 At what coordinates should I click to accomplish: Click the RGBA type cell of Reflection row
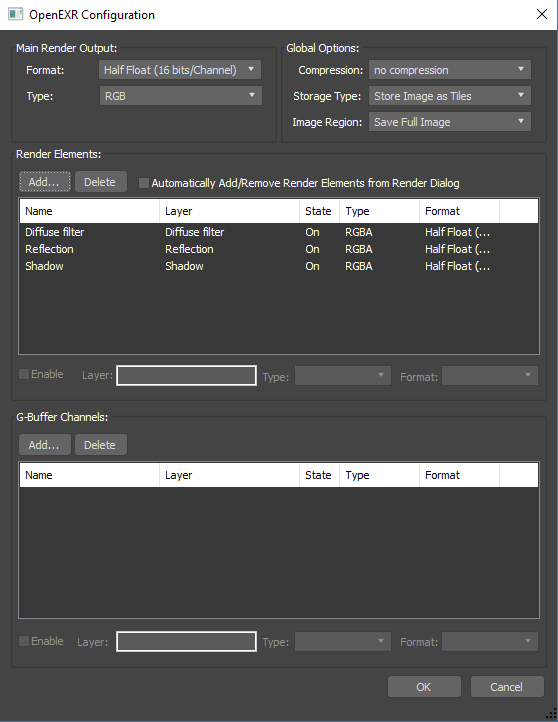(359, 249)
